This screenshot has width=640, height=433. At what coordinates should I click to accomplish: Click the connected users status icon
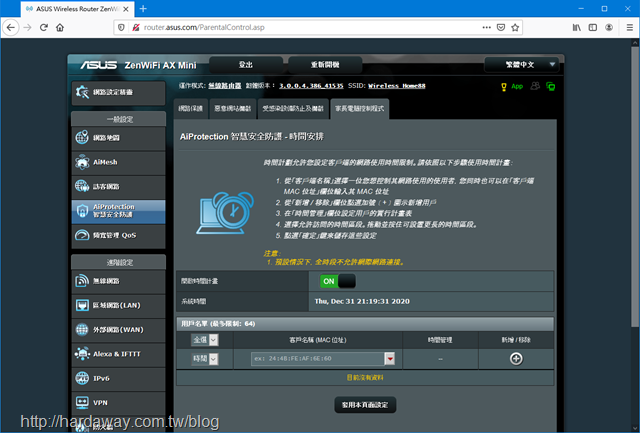pos(535,86)
